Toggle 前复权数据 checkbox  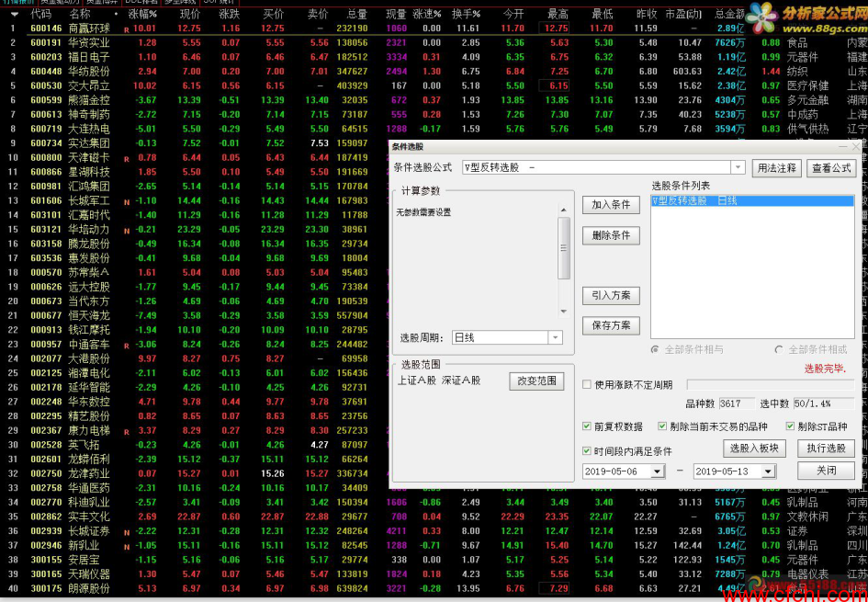587,426
